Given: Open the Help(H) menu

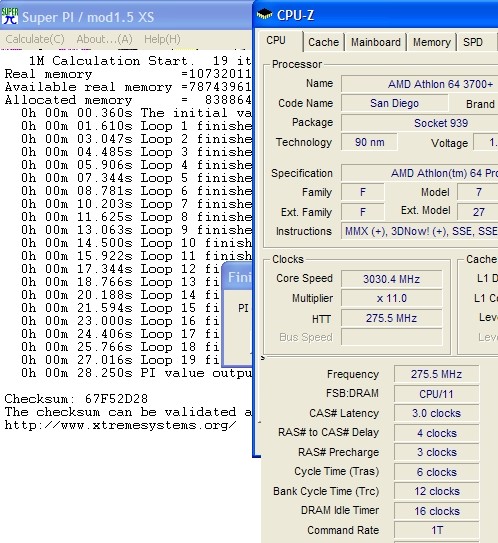Looking at the screenshot, I should point(162,39).
